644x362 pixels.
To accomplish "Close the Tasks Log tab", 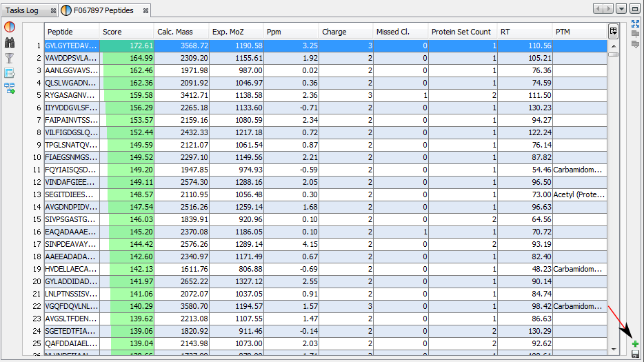I will 50,10.
